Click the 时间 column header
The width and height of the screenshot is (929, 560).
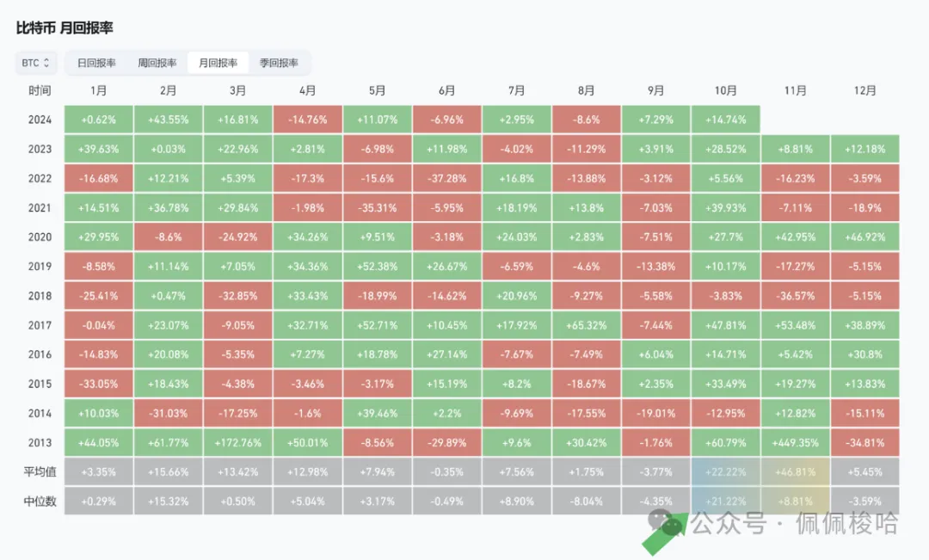click(39, 90)
